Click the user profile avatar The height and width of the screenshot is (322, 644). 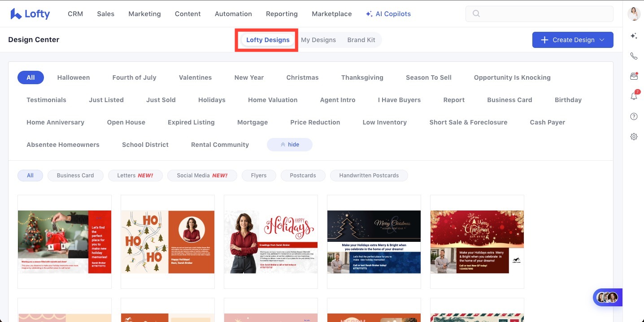coord(634,13)
